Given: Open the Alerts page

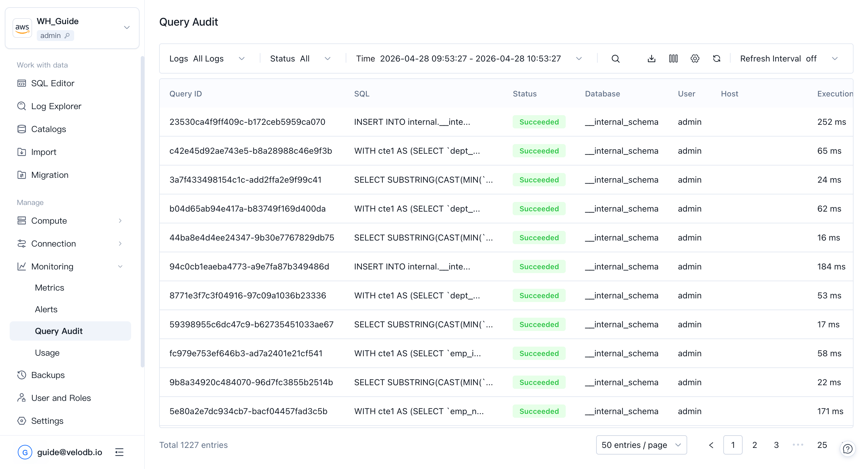Looking at the screenshot, I should click(x=46, y=309).
